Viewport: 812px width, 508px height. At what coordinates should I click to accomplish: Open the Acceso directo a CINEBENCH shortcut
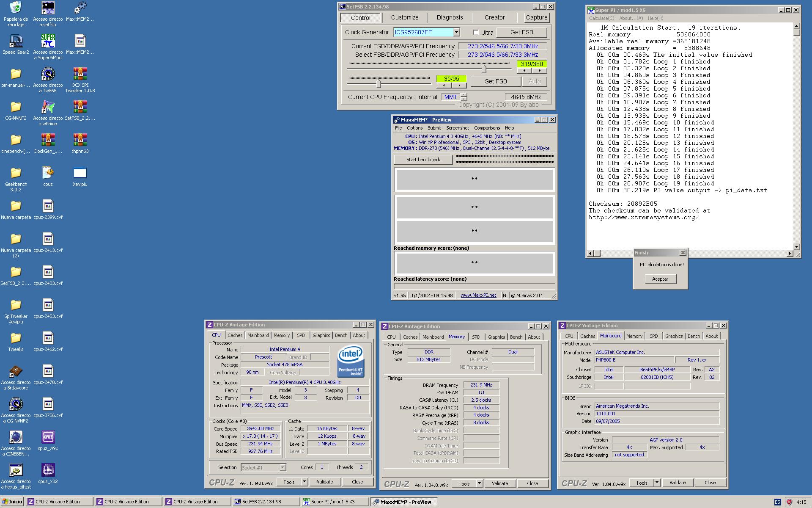tap(16, 443)
